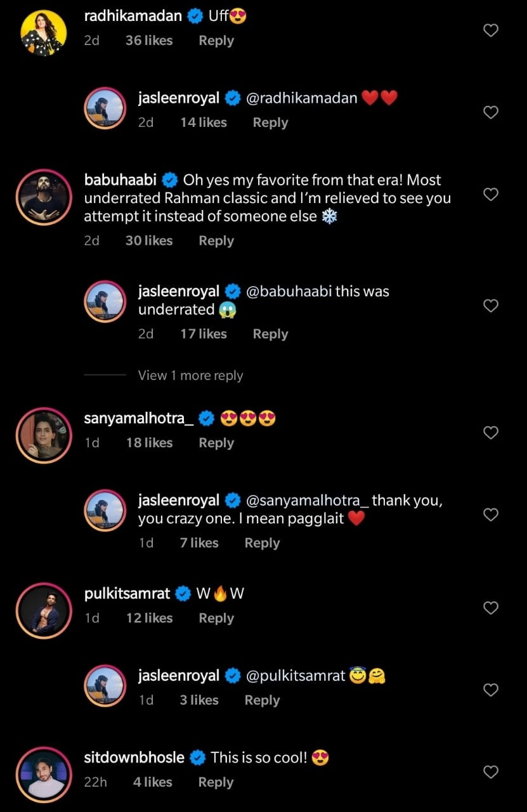Open the @sanyamalhotra_ mention link
The width and height of the screenshot is (527, 812).
click(306, 501)
